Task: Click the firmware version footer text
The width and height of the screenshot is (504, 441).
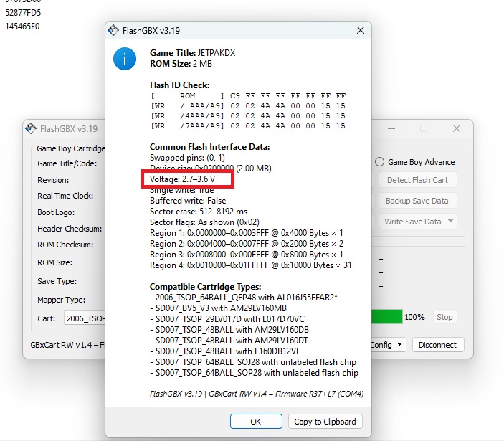Action: [x=257, y=394]
